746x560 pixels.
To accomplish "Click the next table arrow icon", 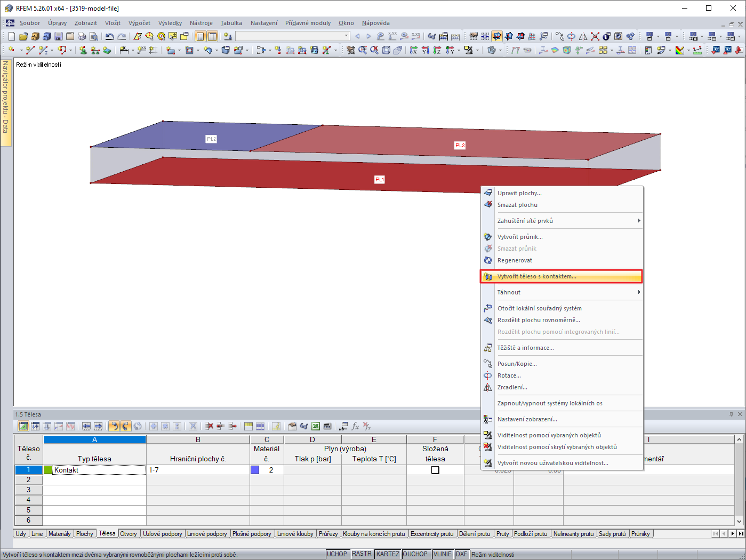I will point(98,426).
